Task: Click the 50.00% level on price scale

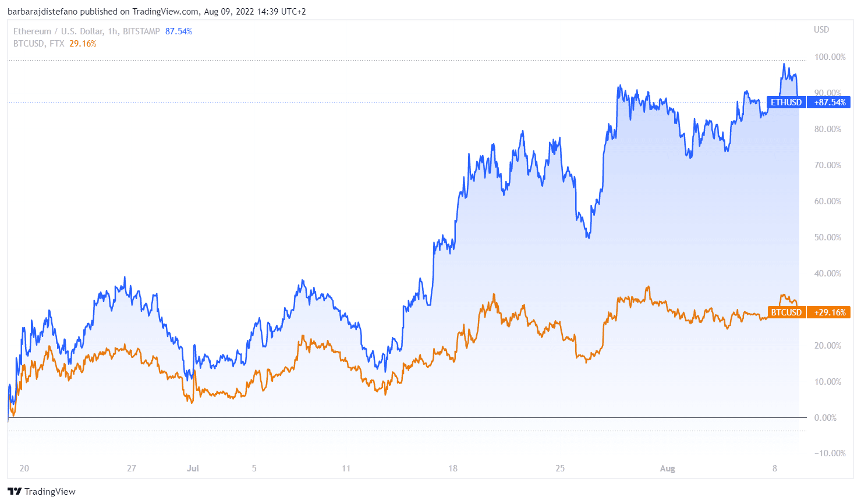Action: click(828, 237)
